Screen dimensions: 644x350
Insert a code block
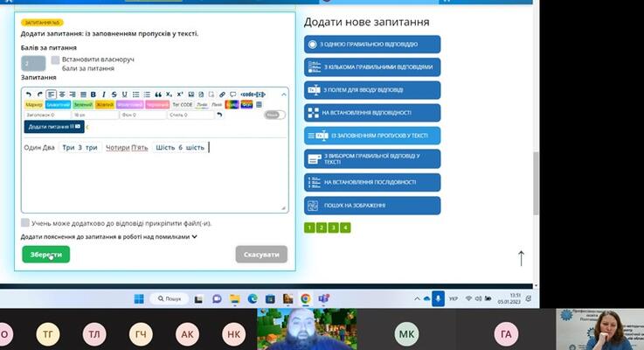click(253, 94)
